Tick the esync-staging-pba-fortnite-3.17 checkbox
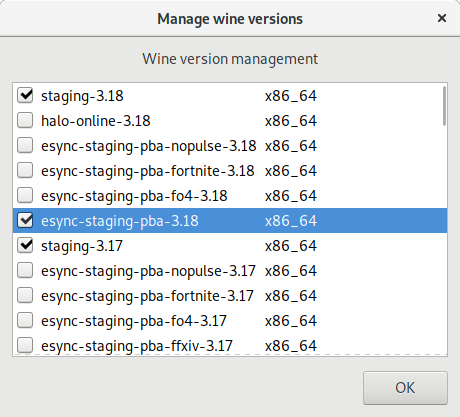Image resolution: width=460 pixels, height=417 pixels. tap(25, 296)
